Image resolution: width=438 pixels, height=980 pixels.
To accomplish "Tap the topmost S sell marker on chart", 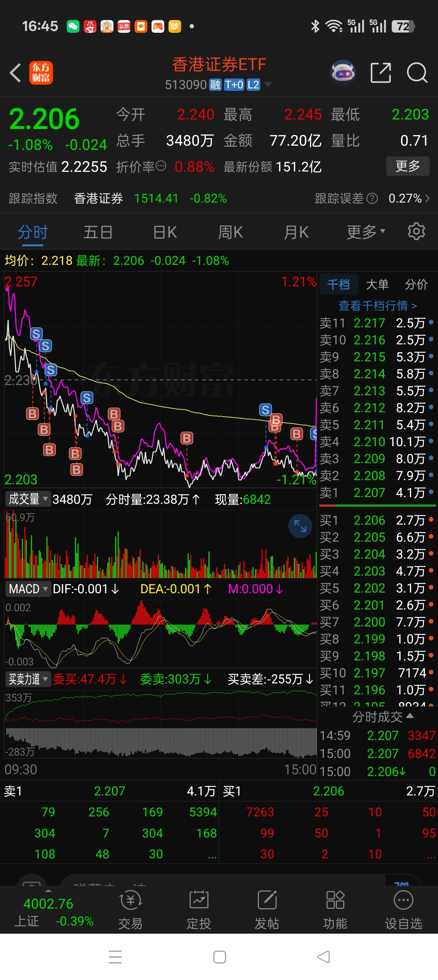I will point(36,334).
